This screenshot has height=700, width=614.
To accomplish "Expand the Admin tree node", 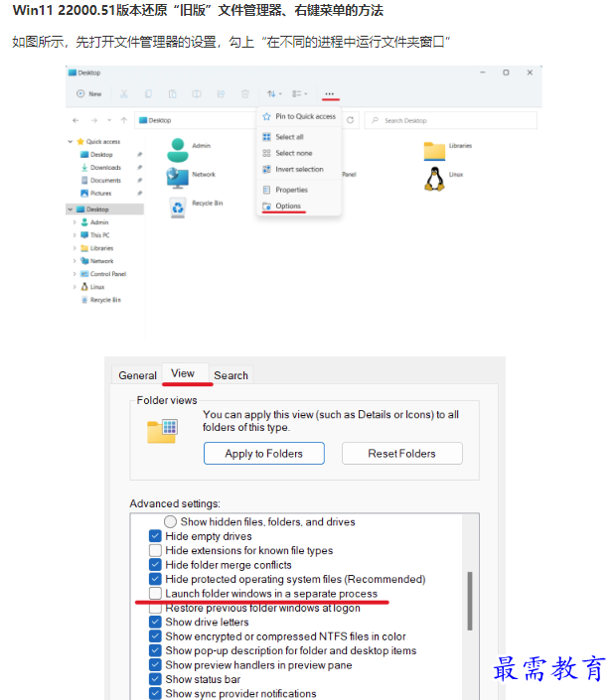I will [75, 222].
